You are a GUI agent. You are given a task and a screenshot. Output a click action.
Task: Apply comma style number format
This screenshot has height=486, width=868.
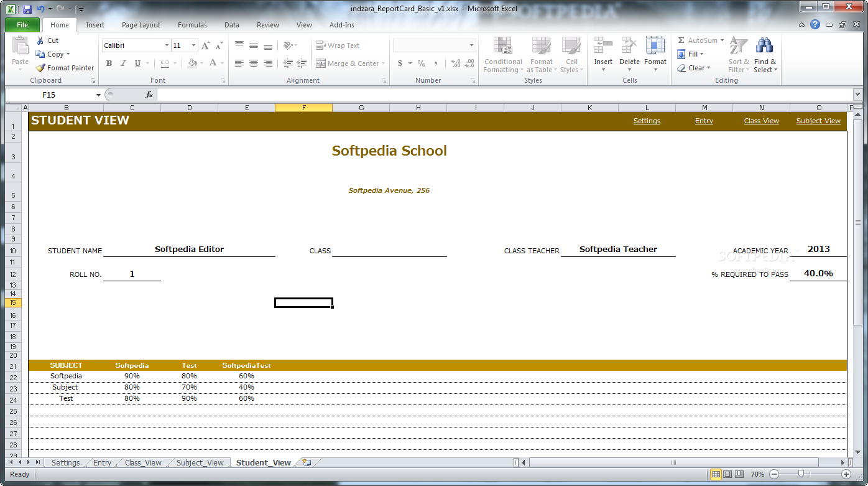[436, 63]
